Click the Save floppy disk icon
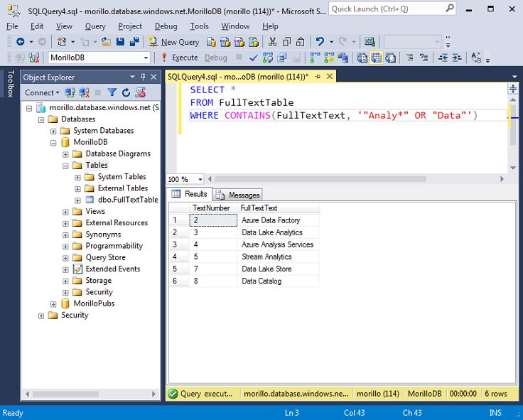Image resolution: width=523 pixels, height=420 pixels. 120,42
